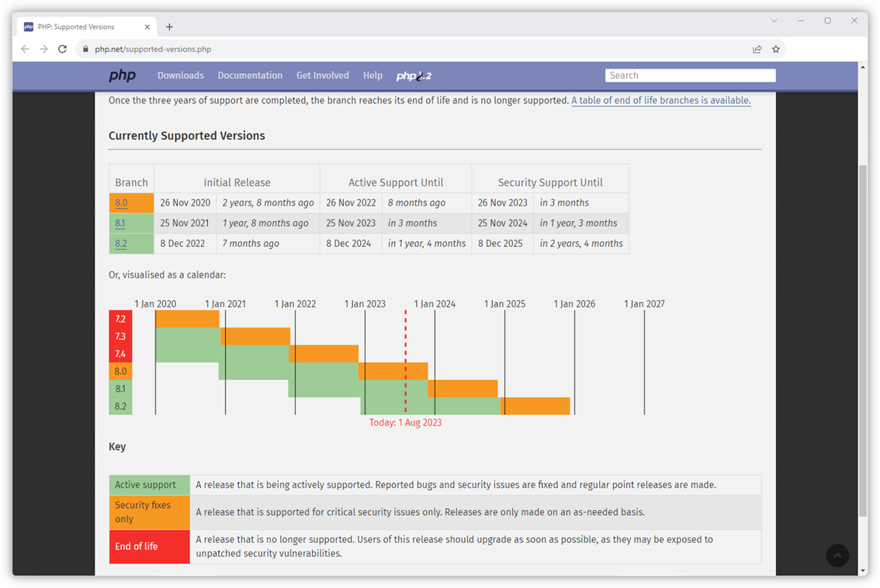Minimize the browser window
Image resolution: width=880 pixels, height=588 pixels.
tap(801, 21)
